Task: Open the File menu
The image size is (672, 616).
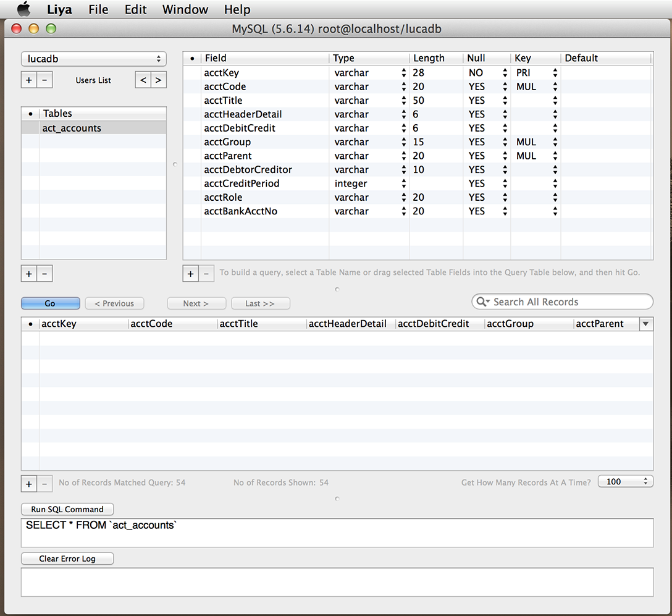Action: click(x=98, y=9)
